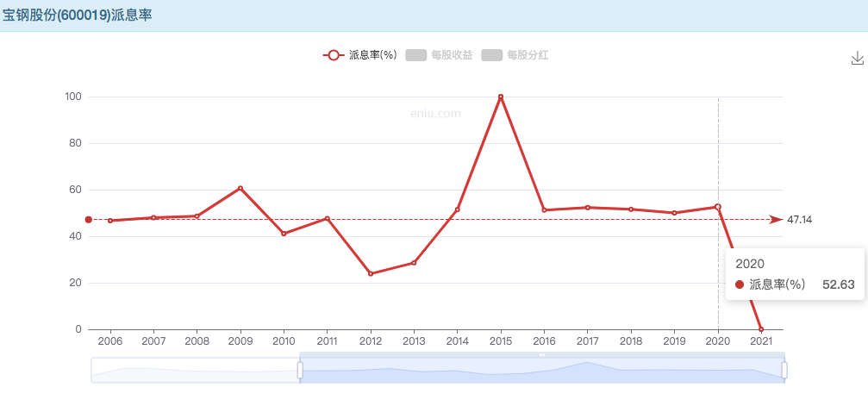Enable the 每股收益 legend series
The image size is (868, 400).
coord(439,55)
